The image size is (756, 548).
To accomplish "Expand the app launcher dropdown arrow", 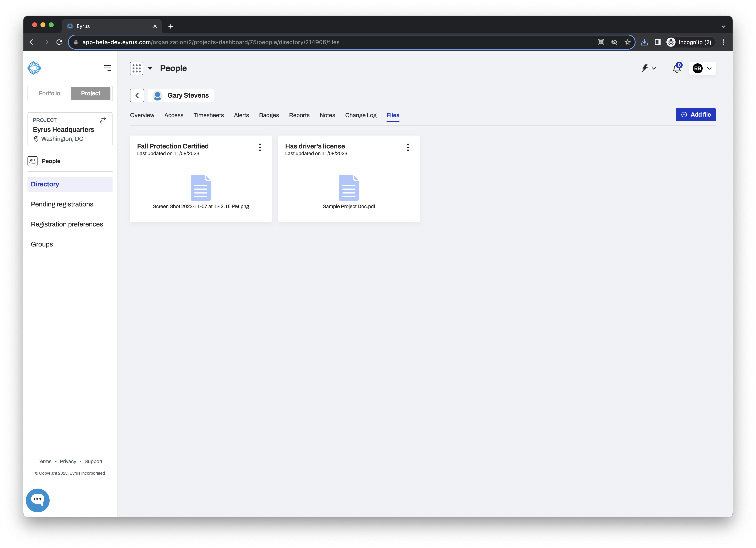I will coord(150,68).
